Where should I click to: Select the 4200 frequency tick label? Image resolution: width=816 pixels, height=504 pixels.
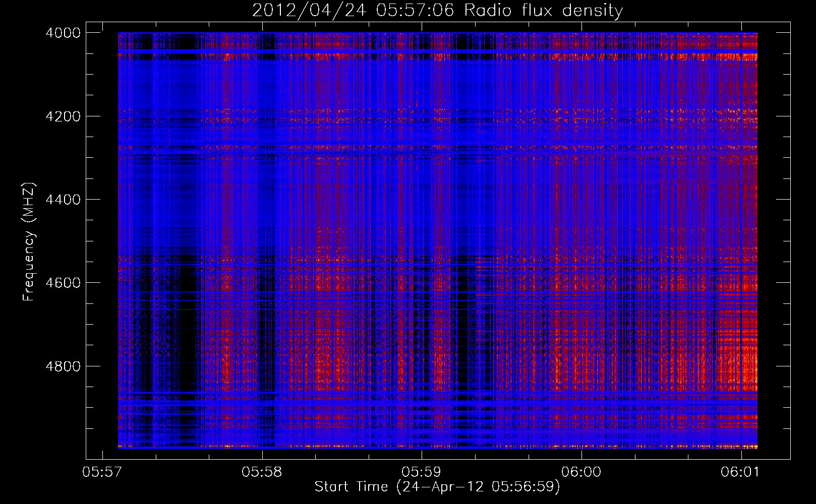pyautogui.click(x=63, y=116)
